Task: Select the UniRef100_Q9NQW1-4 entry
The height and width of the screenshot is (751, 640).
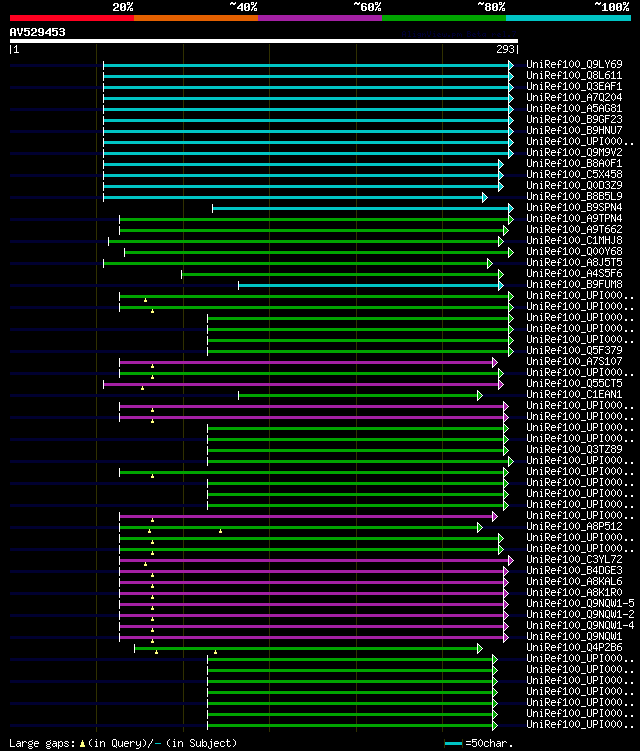Action: pos(580,626)
